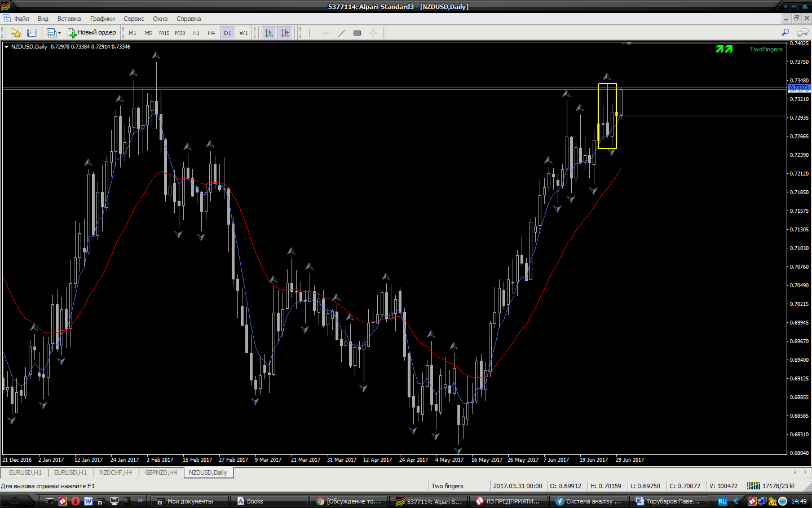Expand the NZDUSD,Daily chart title triangle
The image size is (812, 508).
(x=7, y=47)
